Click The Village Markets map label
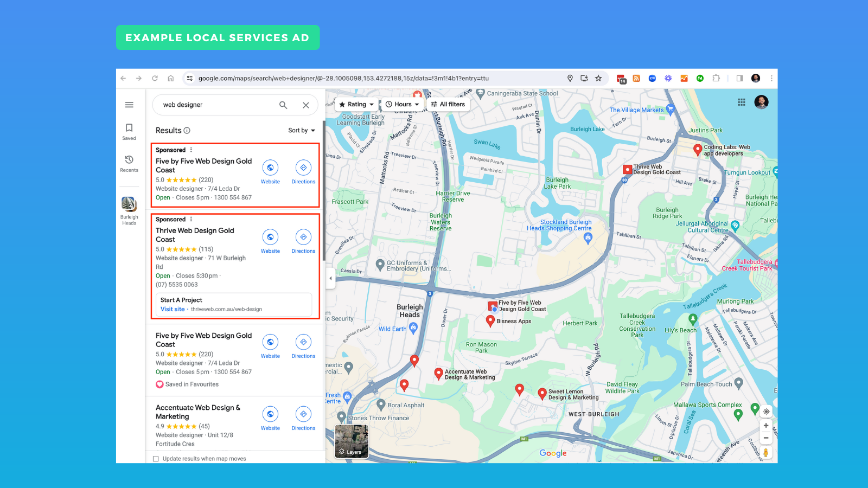Viewport: 868px width, 488px height. [x=636, y=110]
